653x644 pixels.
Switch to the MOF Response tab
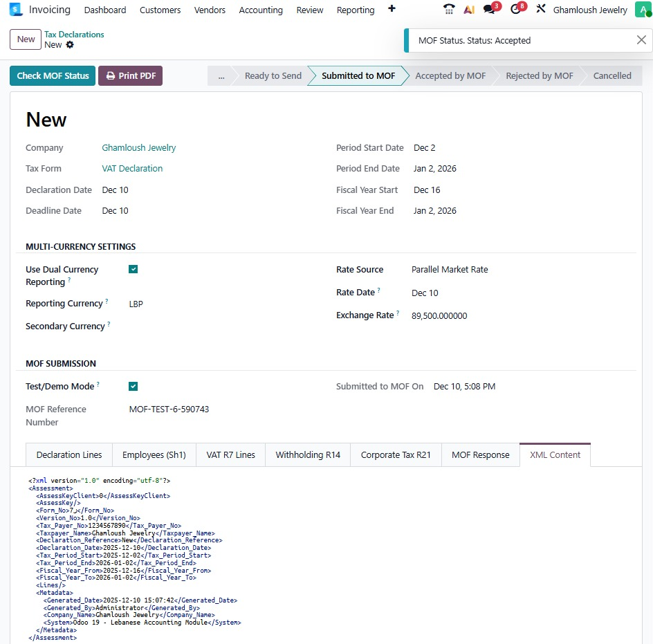480,454
